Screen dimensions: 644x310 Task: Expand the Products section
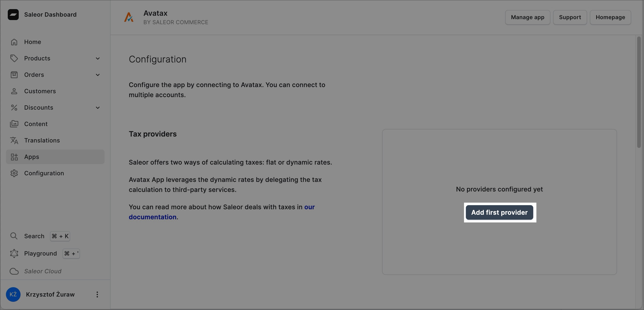[x=98, y=58]
